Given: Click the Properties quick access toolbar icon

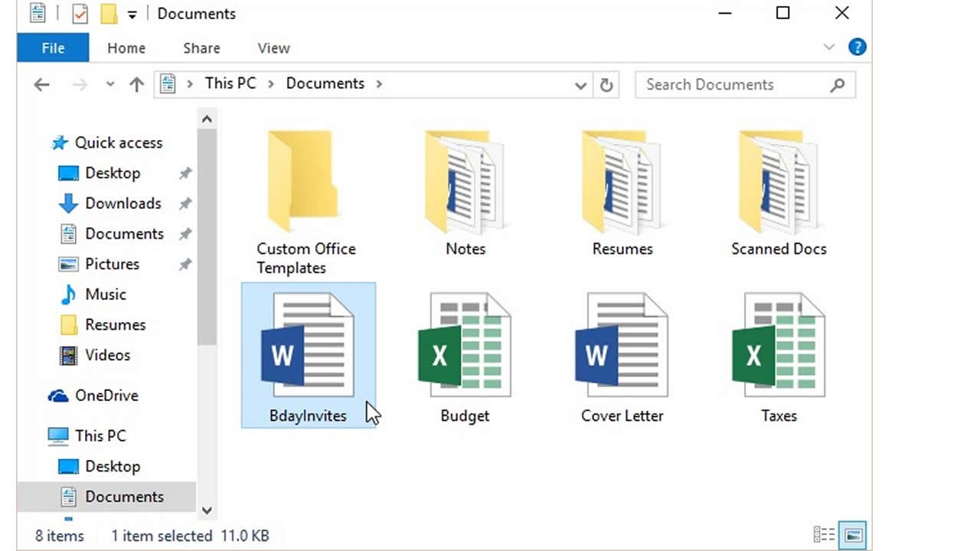Looking at the screenshot, I should pyautogui.click(x=80, y=14).
